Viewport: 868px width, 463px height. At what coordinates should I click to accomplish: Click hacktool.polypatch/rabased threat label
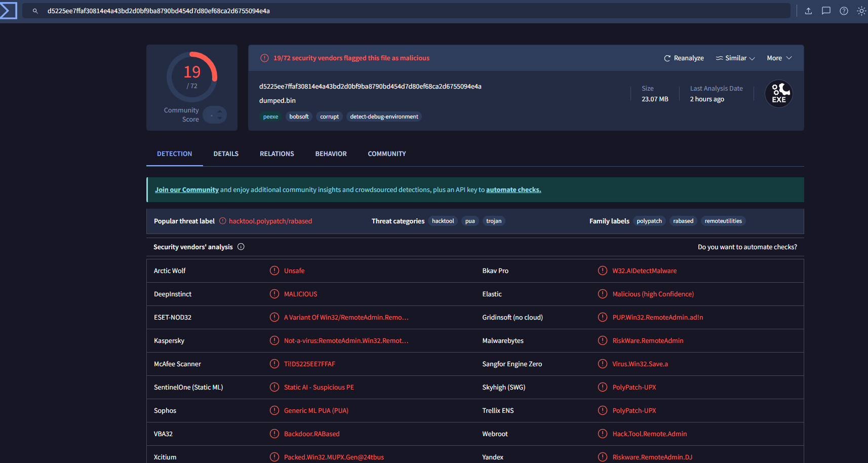[270, 221]
